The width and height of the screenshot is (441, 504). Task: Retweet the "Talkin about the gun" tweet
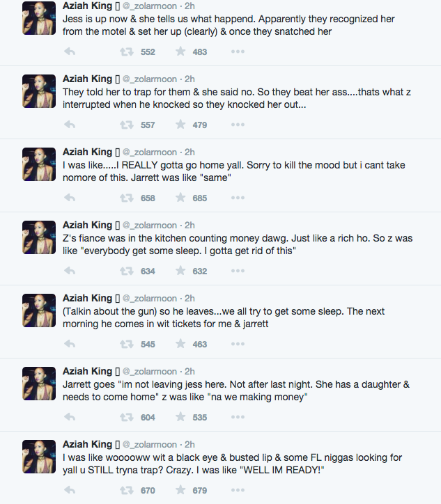[x=126, y=344]
